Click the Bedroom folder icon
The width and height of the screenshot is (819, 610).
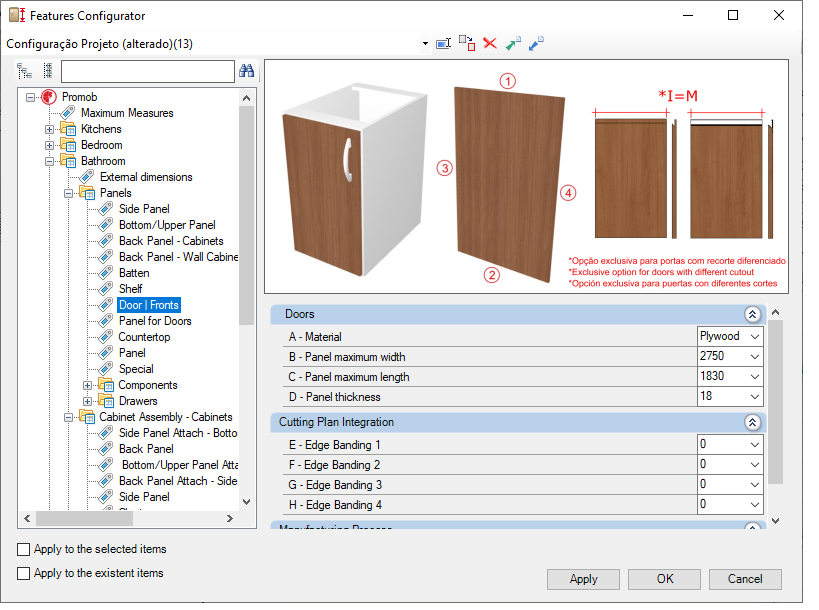tap(68, 145)
